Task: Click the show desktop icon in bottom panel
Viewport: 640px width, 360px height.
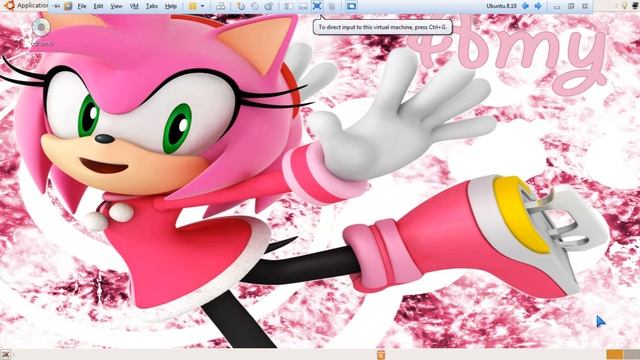Action: pos(6,355)
